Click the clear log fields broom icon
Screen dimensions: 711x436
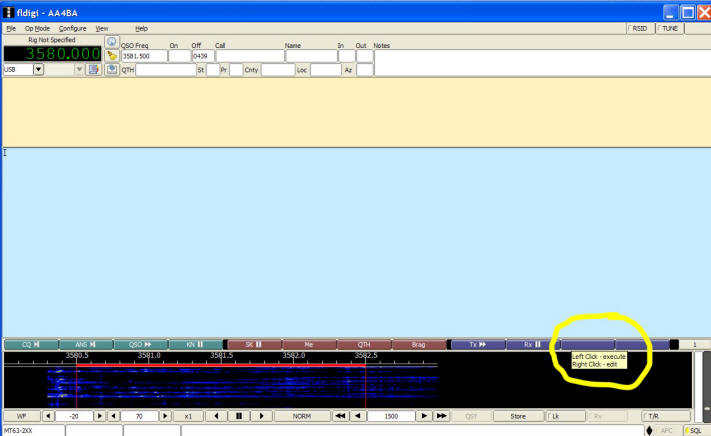click(112, 56)
